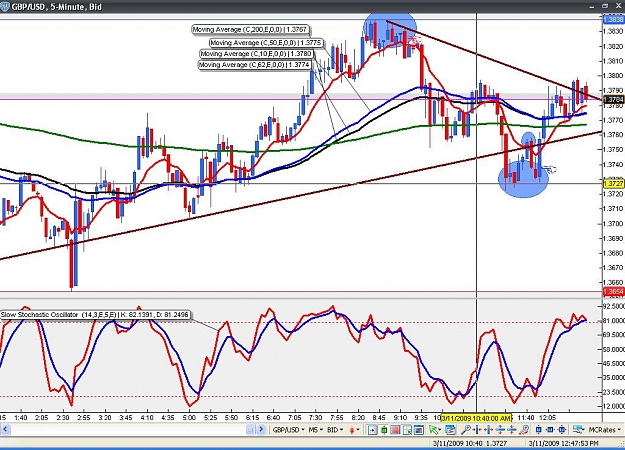Click the blue chart window icon
The height and width of the screenshot is (450, 625).
419,430
